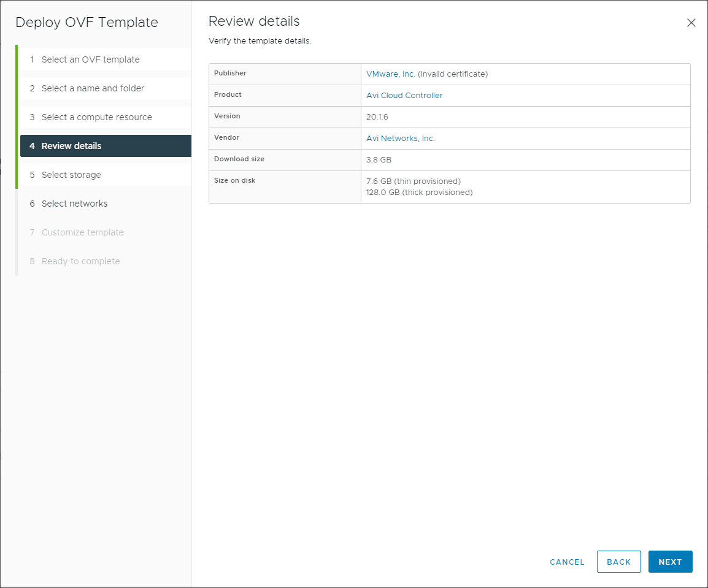Click the Invalid certificate notice text

click(453, 74)
